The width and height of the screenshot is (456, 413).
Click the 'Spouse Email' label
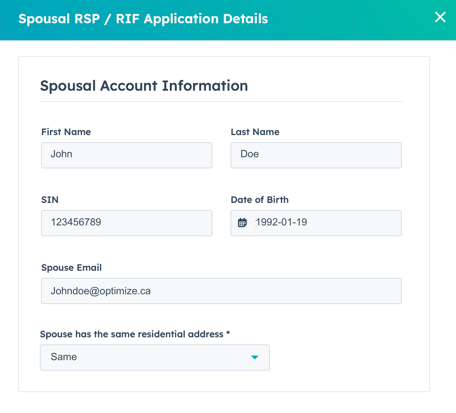coord(71,267)
